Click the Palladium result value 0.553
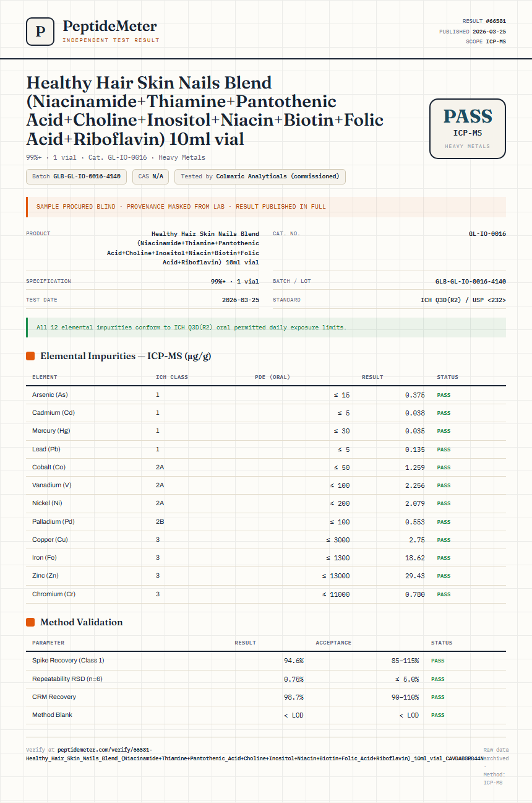 [415, 522]
